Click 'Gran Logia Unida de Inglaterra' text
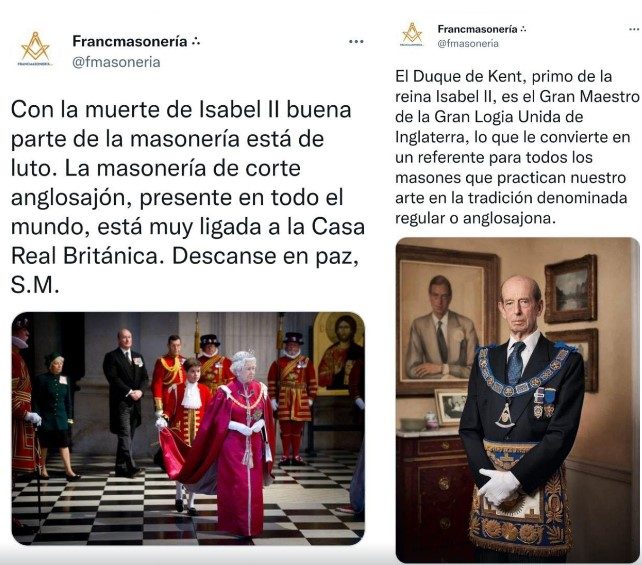The image size is (642, 565). [x=489, y=127]
